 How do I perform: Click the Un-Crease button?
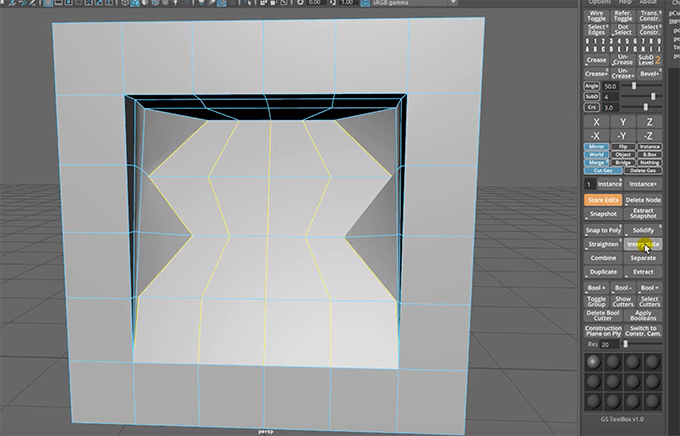point(623,60)
